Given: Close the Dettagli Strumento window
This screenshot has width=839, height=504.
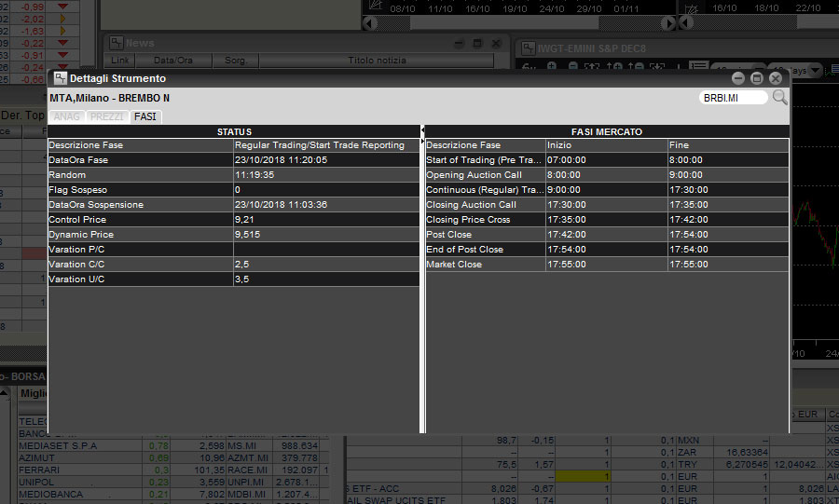Looking at the screenshot, I should 776,78.
